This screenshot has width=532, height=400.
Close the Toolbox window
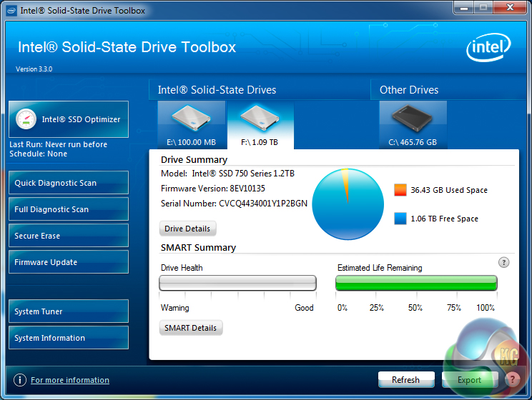click(510, 7)
